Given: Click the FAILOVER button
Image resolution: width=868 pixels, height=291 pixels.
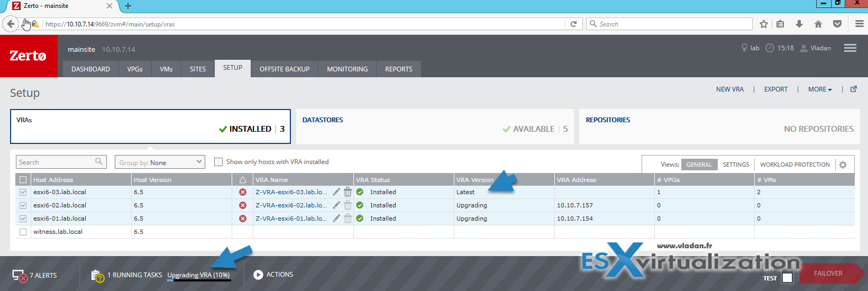Looking at the screenshot, I should point(832,274).
